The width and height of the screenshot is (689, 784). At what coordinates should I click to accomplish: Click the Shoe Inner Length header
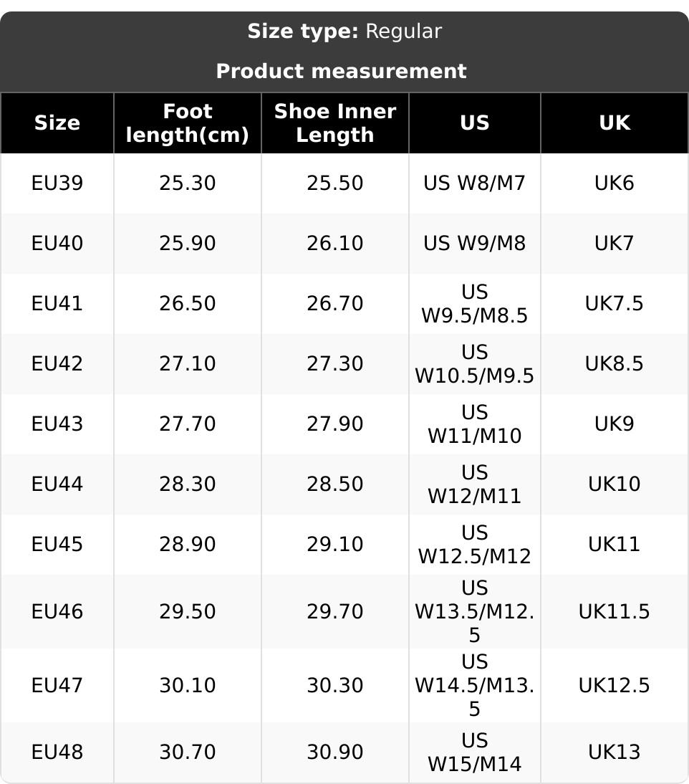coord(335,123)
